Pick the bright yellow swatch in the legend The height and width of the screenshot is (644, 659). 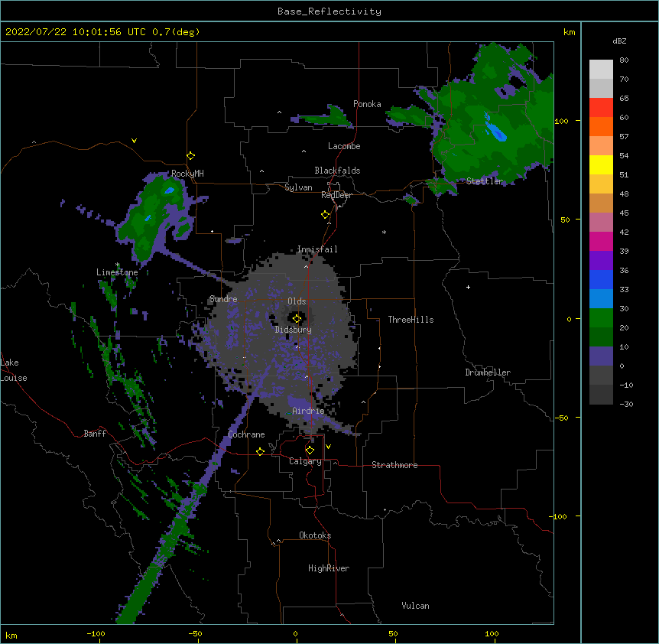[601, 164]
